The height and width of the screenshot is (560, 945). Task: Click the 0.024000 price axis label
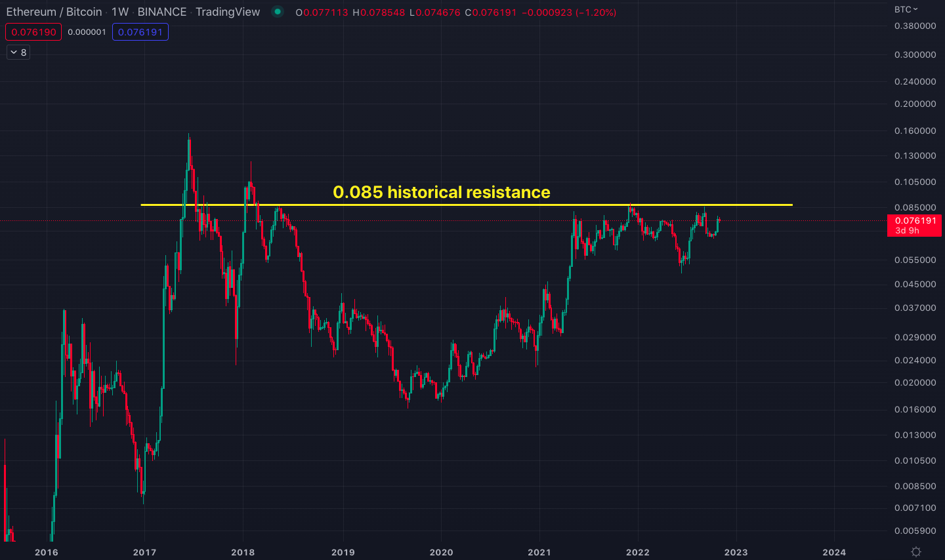point(915,361)
